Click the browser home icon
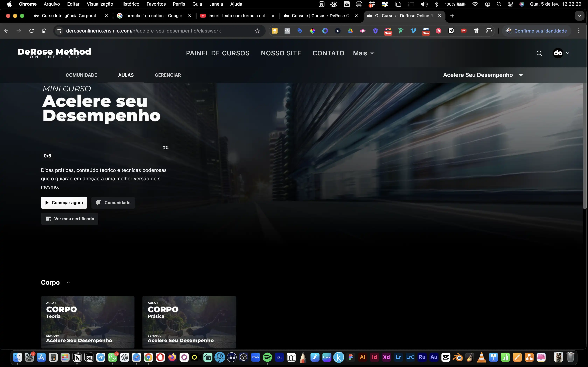The image size is (588, 367). point(44,31)
